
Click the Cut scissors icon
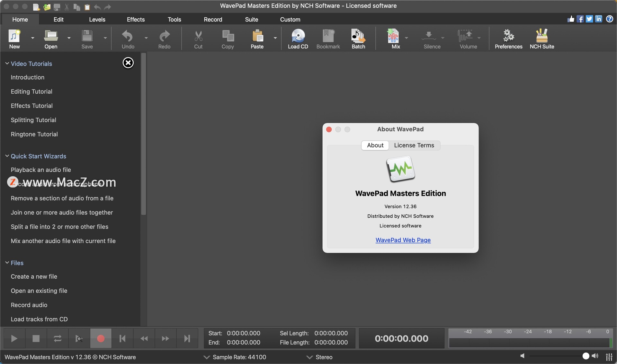[x=199, y=36]
